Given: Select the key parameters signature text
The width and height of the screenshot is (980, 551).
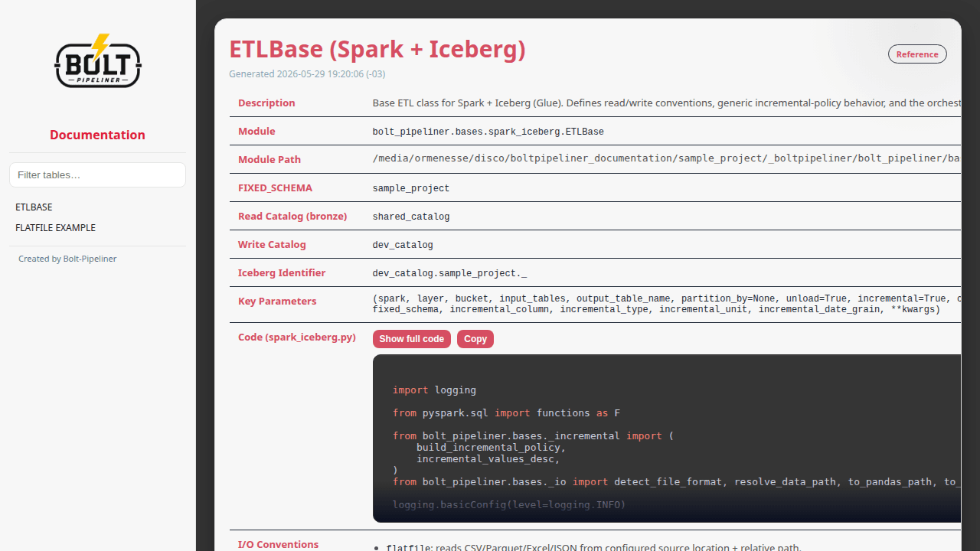Looking at the screenshot, I should click(667, 304).
